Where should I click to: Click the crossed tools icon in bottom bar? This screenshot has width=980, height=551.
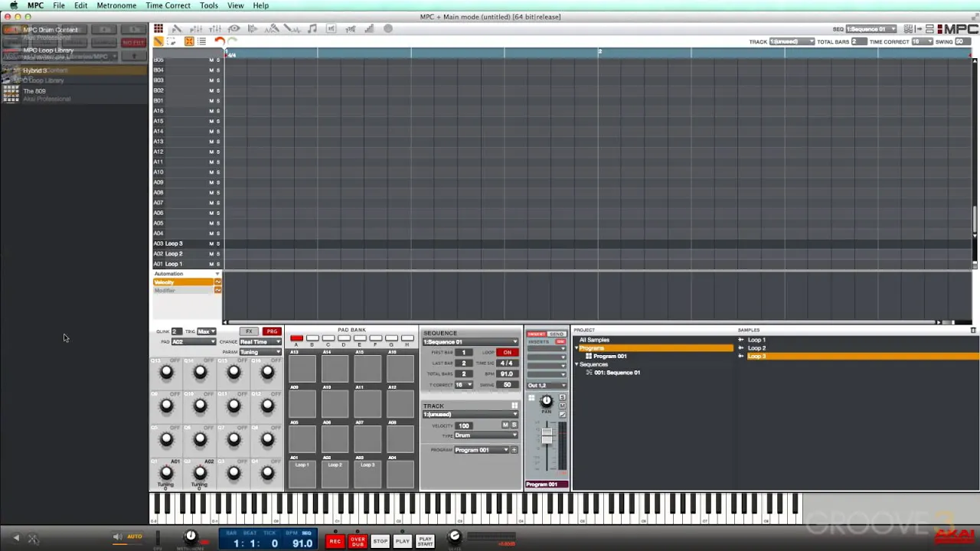coord(33,539)
